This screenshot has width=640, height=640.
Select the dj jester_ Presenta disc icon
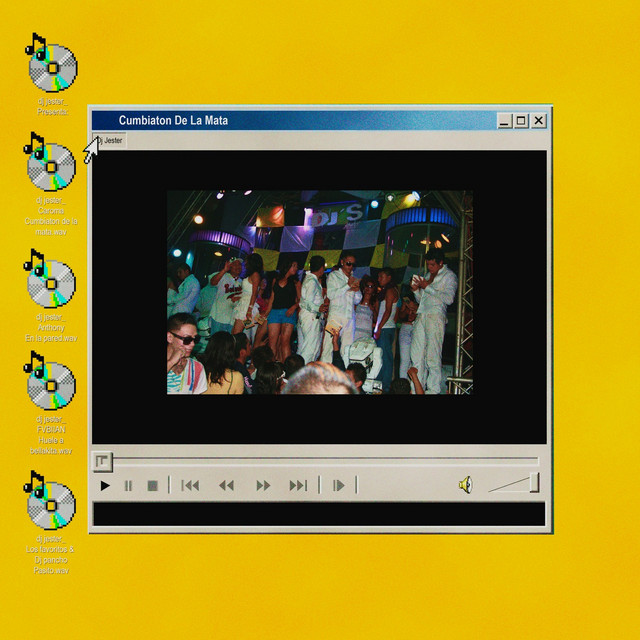tap(52, 63)
